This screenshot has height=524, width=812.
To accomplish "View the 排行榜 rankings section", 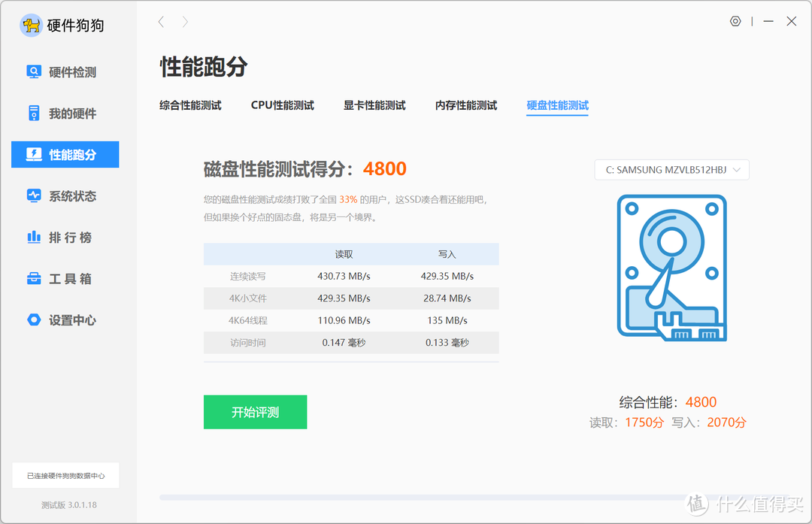I will pos(65,237).
